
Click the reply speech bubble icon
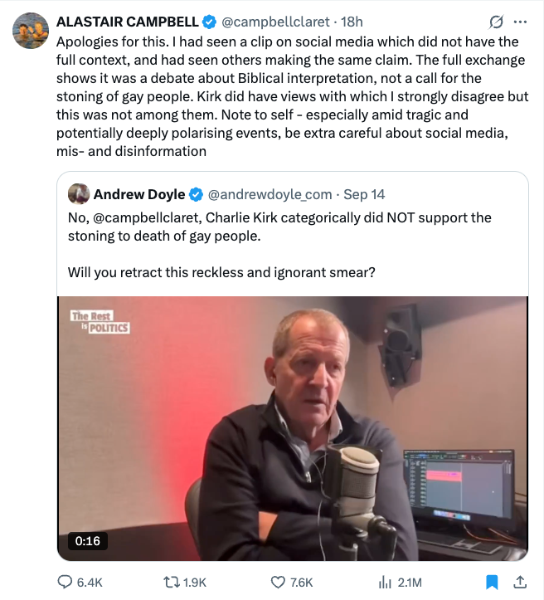tap(65, 582)
